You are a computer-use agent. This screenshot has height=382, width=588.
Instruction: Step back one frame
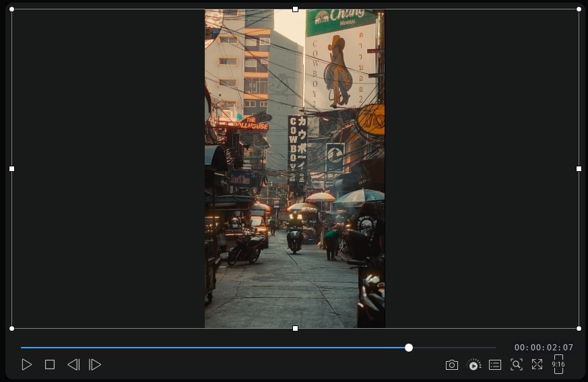pos(73,364)
